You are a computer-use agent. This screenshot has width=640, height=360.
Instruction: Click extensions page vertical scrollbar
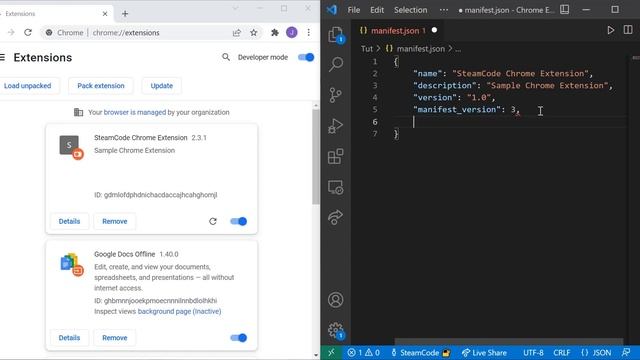316,157
